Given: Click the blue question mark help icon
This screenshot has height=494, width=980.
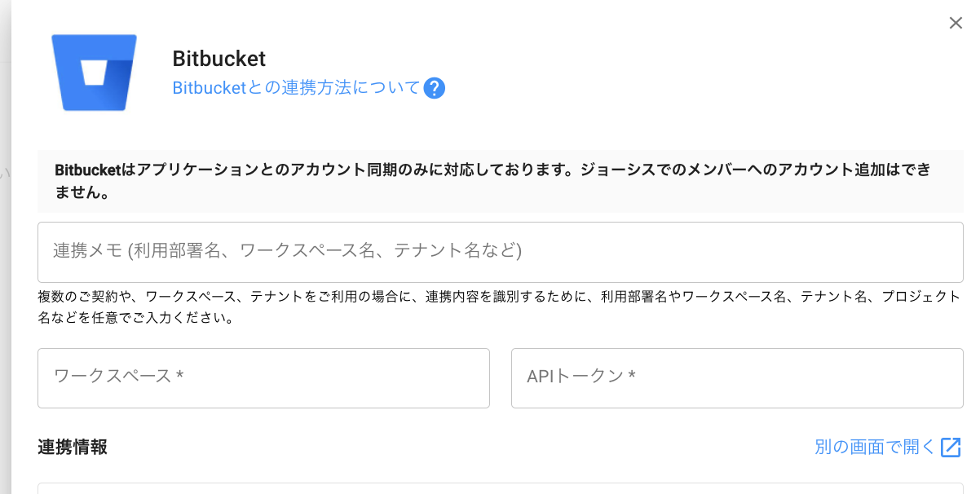Looking at the screenshot, I should [434, 88].
